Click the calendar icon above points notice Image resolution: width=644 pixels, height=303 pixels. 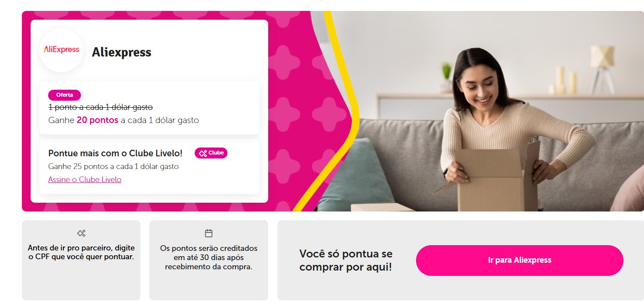click(x=209, y=233)
